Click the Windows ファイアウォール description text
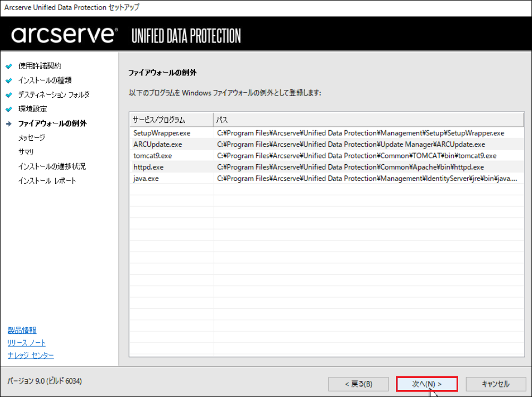This screenshot has height=397, width=532. [x=225, y=92]
